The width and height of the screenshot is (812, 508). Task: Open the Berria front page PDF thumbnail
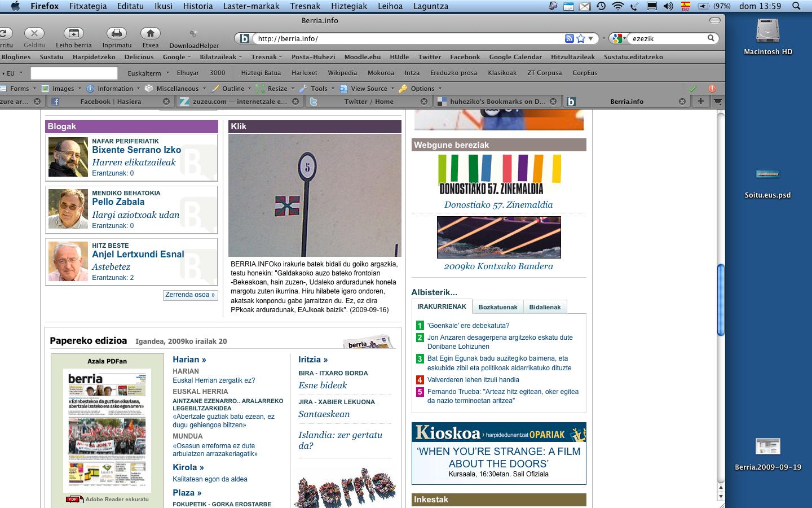[107, 430]
